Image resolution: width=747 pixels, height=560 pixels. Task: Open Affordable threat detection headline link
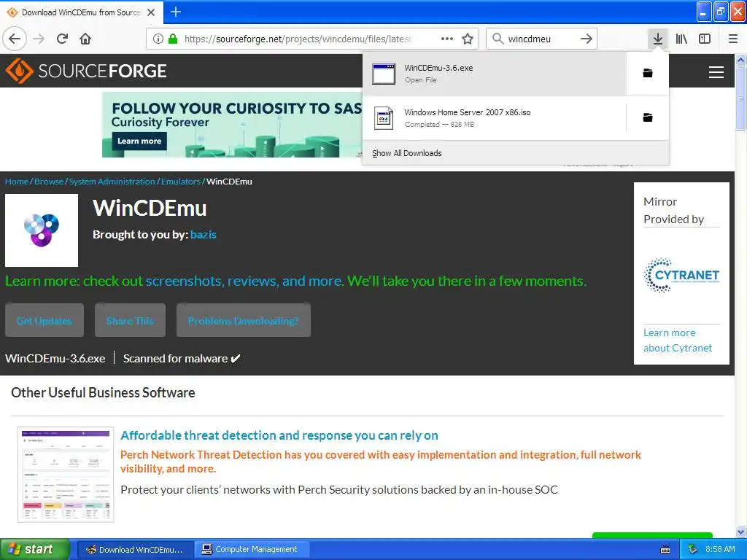[279, 435]
